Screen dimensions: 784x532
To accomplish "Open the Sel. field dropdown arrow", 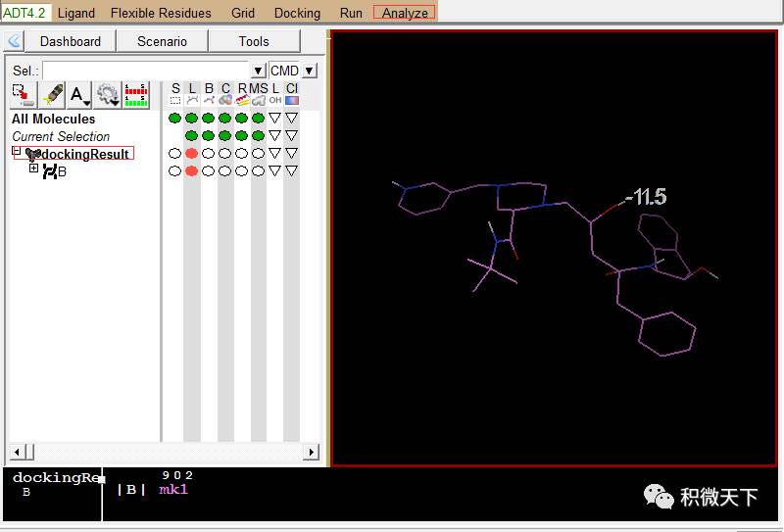I will pyautogui.click(x=258, y=71).
